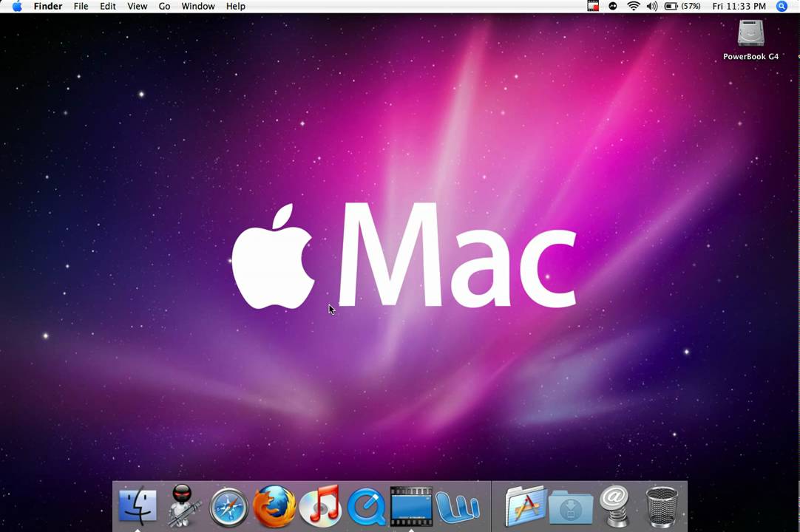Open the Applications folder stack in Dock
Image resolution: width=800 pixels, height=532 pixels.
click(x=526, y=506)
